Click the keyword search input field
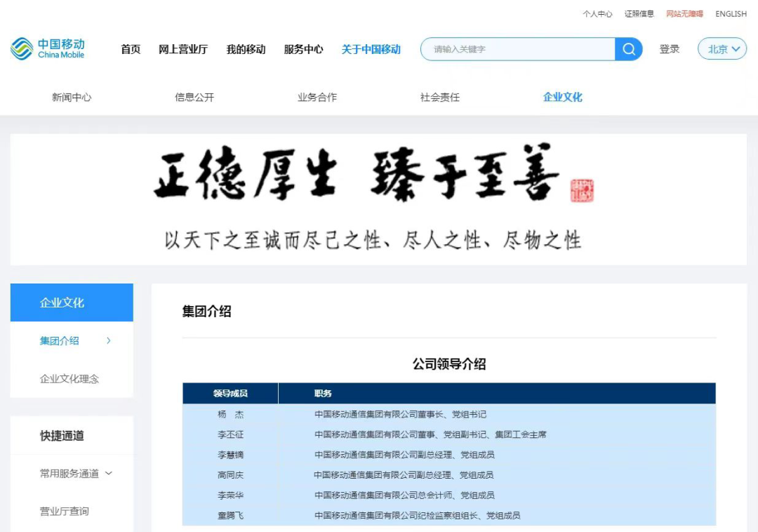758x532 pixels. click(x=519, y=49)
